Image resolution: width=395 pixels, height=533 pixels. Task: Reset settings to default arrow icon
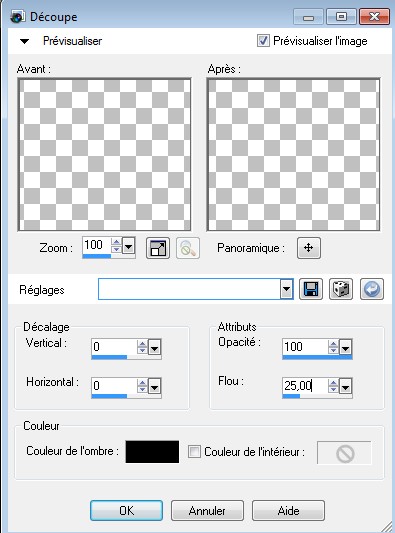tap(372, 289)
